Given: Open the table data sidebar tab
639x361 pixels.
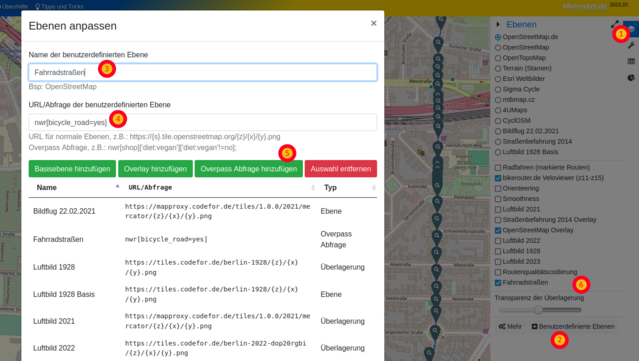Looking at the screenshot, I should coord(631,61).
